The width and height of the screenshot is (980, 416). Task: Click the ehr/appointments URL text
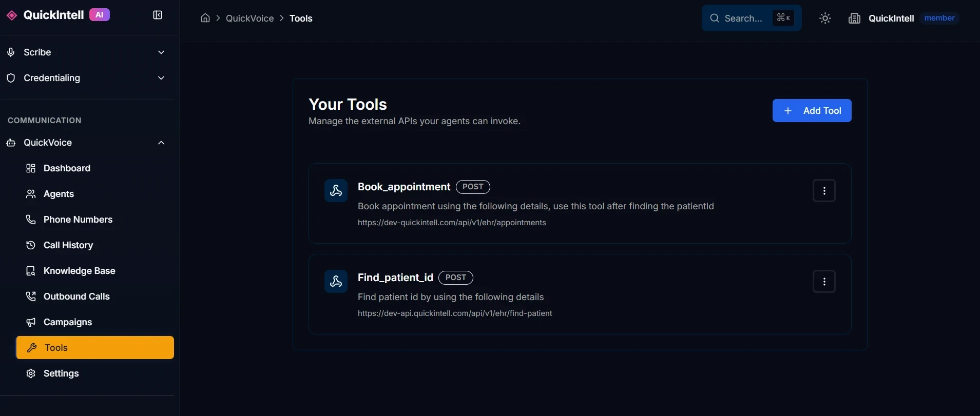click(x=452, y=223)
